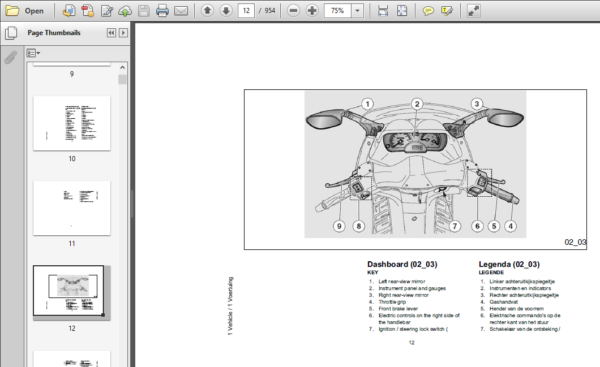Open the attachments paperclip panel

11,58
